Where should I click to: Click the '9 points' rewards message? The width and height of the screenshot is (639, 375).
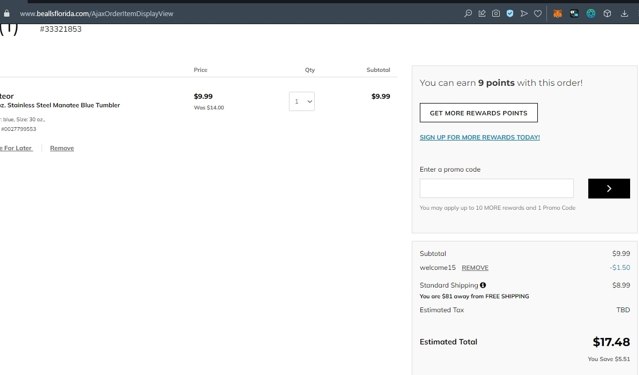(x=501, y=83)
